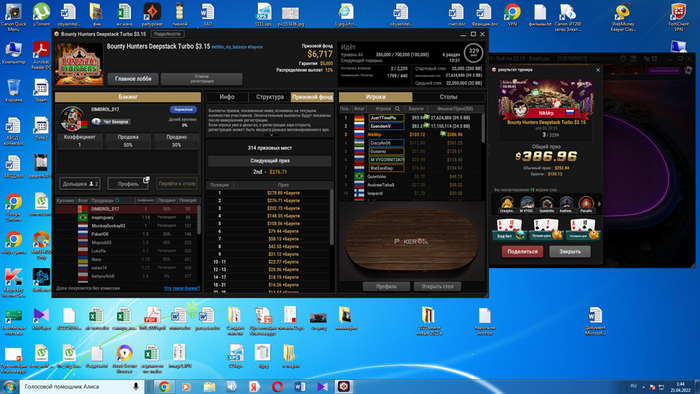Open the Чат бэкеров chat icon
Image resolution: width=700 pixels, height=394 pixels.
tap(96, 121)
